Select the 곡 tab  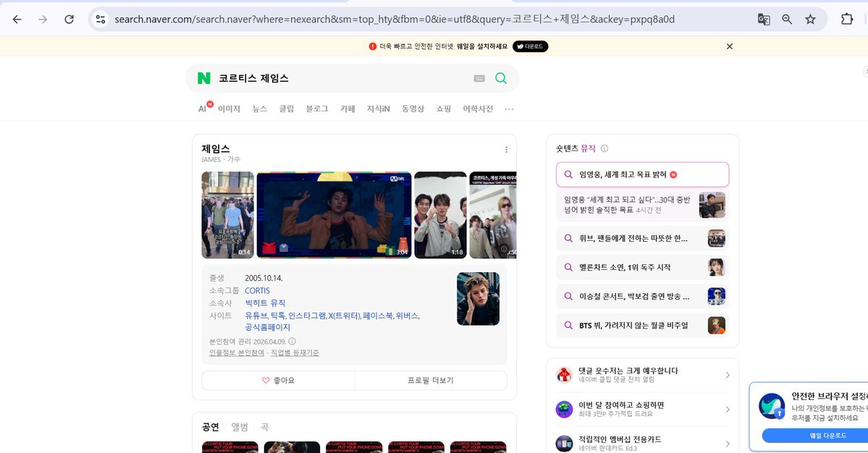[x=265, y=427]
